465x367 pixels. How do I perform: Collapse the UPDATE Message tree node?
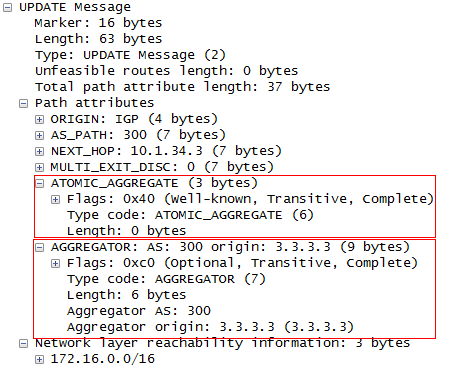click(x=7, y=8)
